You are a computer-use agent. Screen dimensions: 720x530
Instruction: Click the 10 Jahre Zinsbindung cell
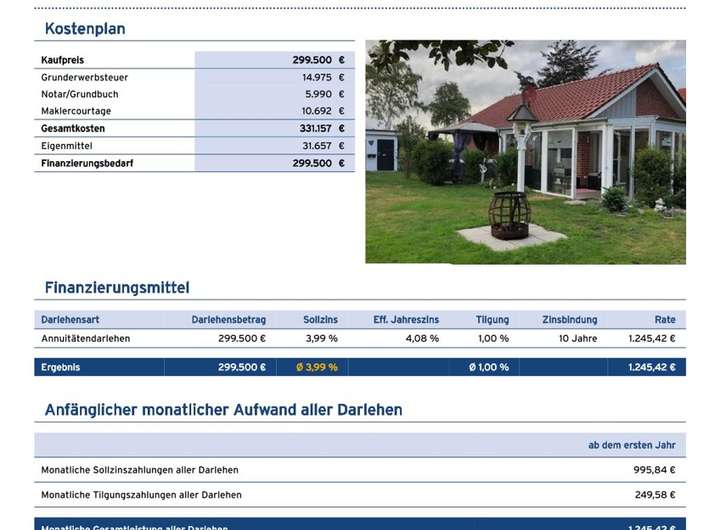pos(578,338)
